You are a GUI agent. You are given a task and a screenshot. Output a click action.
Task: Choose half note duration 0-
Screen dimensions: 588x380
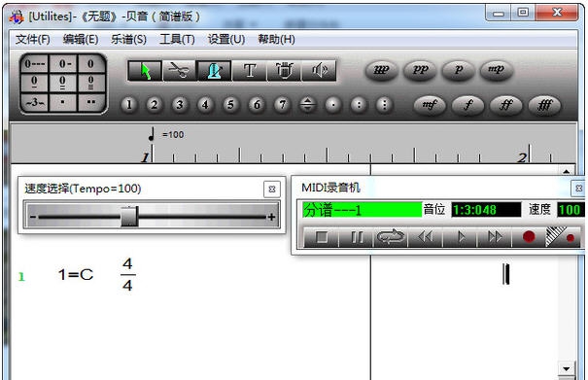(63, 64)
